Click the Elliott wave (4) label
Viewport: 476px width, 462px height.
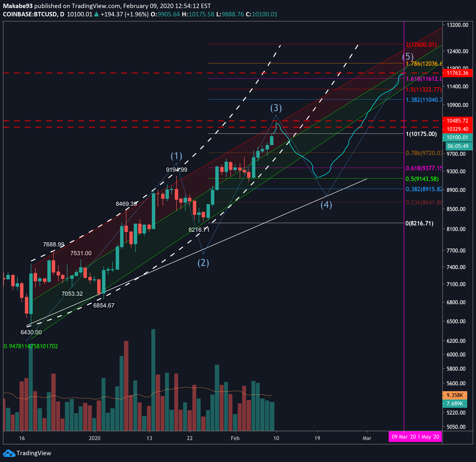click(326, 205)
